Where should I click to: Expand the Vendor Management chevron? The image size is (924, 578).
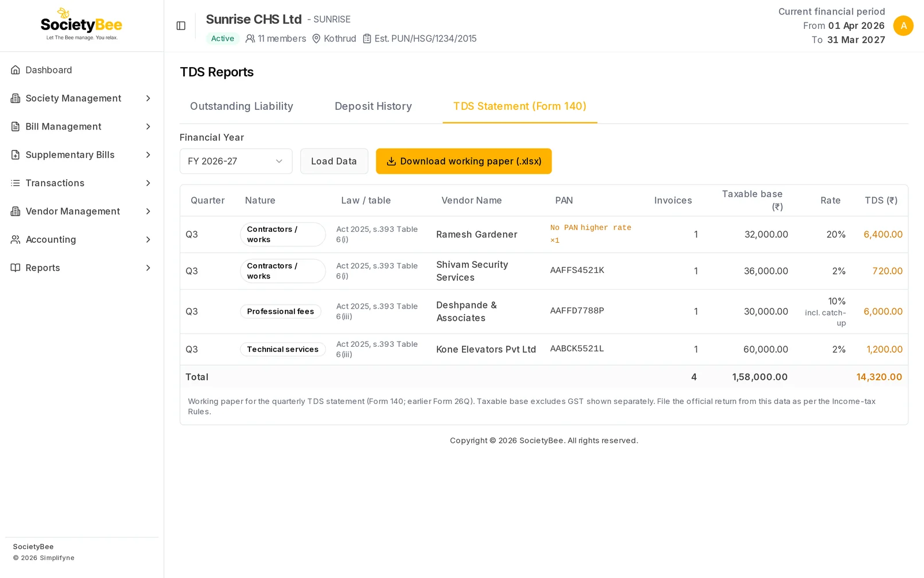click(x=148, y=212)
